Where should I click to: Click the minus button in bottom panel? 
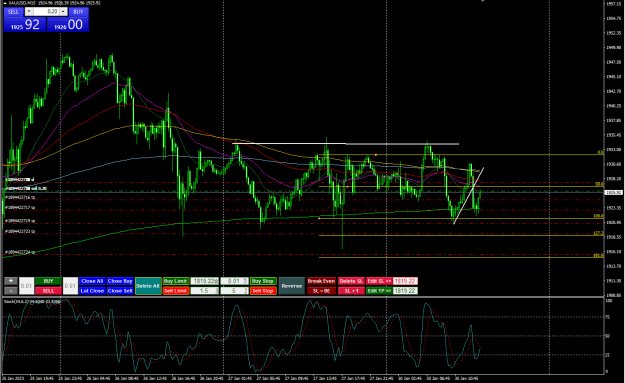click(11, 291)
